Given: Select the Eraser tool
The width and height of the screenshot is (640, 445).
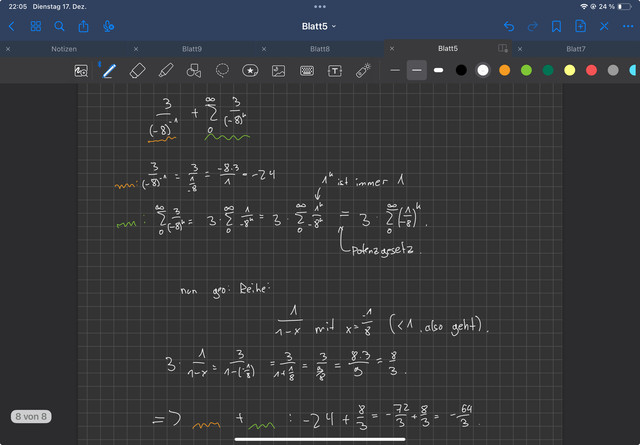Looking at the screenshot, I should pos(137,71).
